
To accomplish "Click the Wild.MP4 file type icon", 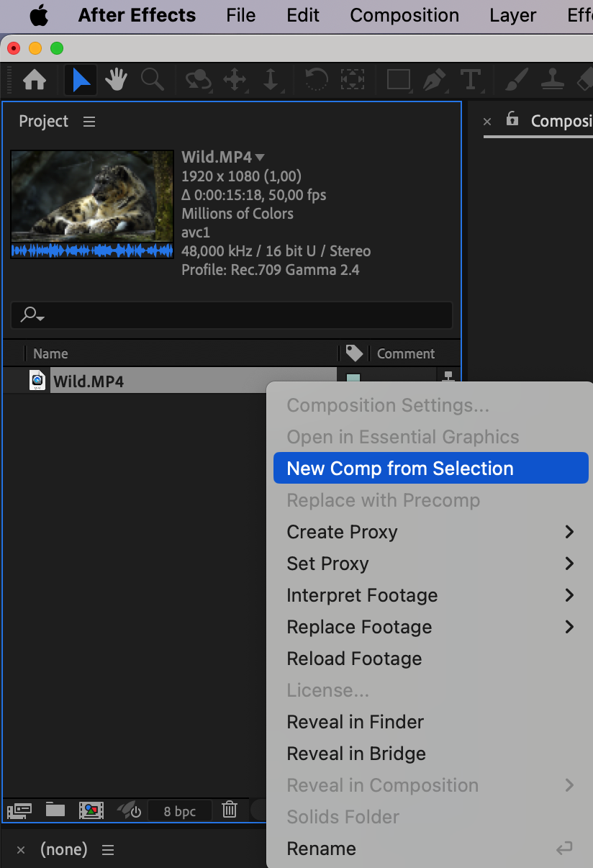I will pos(37,380).
